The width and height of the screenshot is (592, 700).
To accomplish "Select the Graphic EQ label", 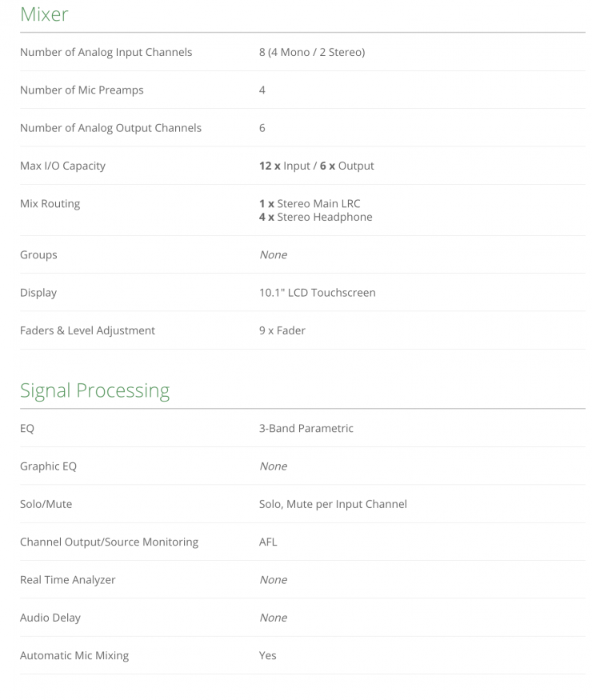I will pos(48,466).
